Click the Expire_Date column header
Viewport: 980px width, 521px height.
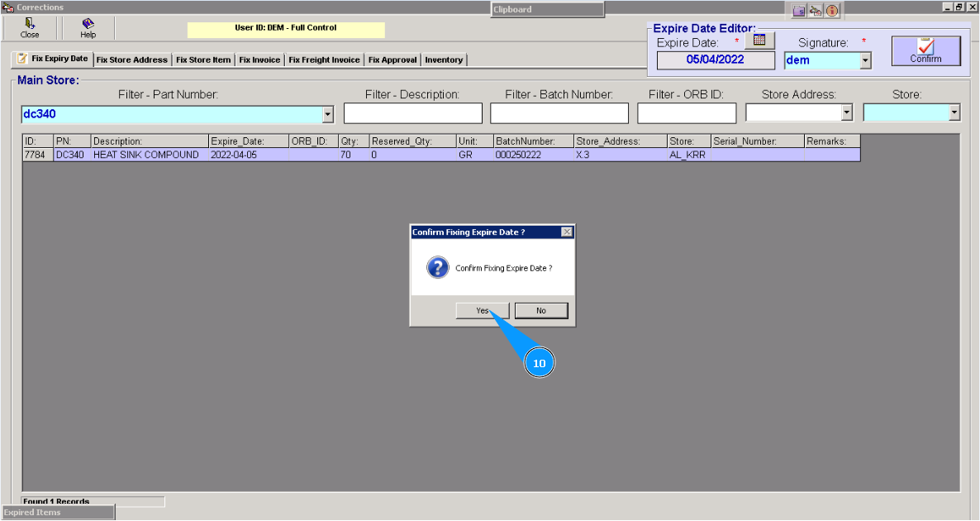[x=249, y=141]
